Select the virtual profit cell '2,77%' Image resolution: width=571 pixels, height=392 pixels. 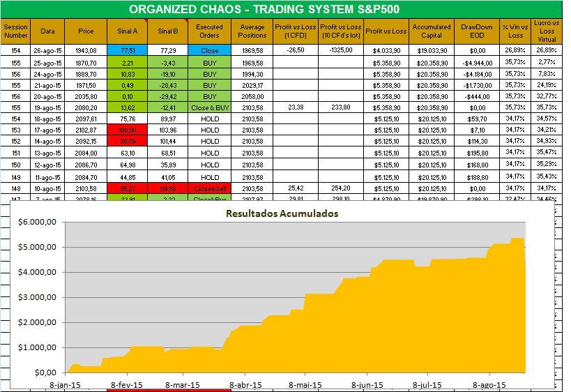tap(547, 62)
